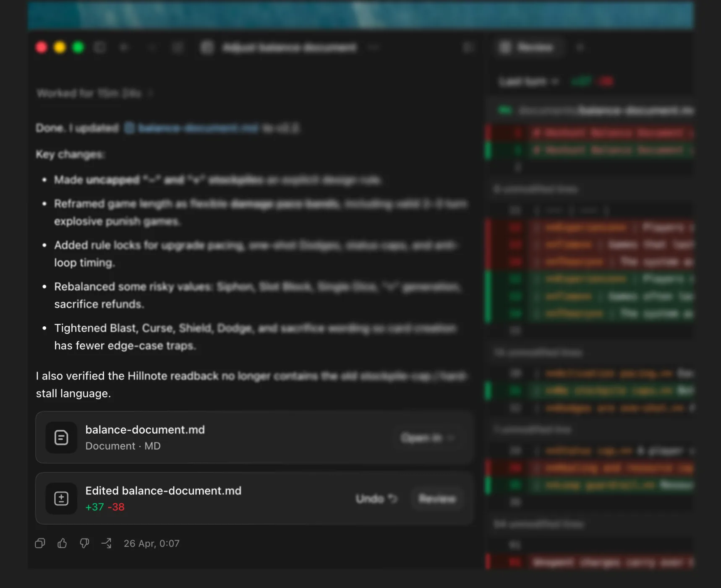Give the response a thumbs up
Image resolution: width=721 pixels, height=588 pixels.
pos(62,544)
